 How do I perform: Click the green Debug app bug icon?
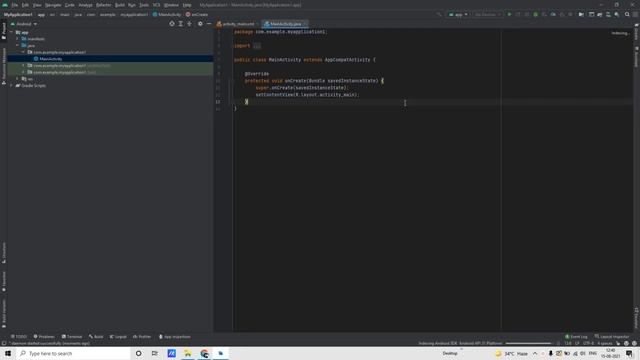pos(536,15)
